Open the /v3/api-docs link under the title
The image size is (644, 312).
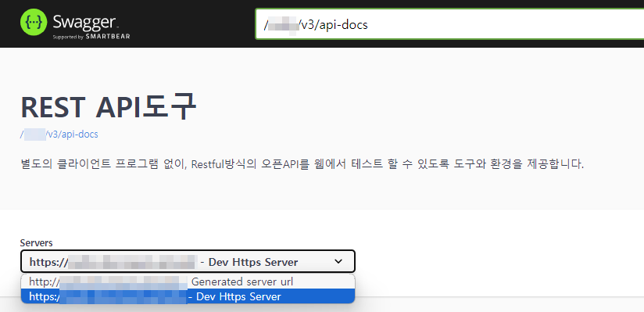tap(59, 134)
